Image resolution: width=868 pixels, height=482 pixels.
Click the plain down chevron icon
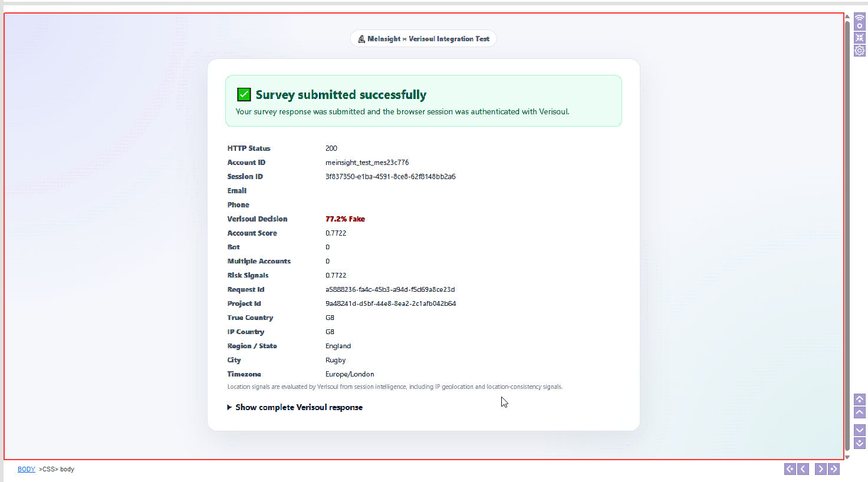[x=860, y=430]
